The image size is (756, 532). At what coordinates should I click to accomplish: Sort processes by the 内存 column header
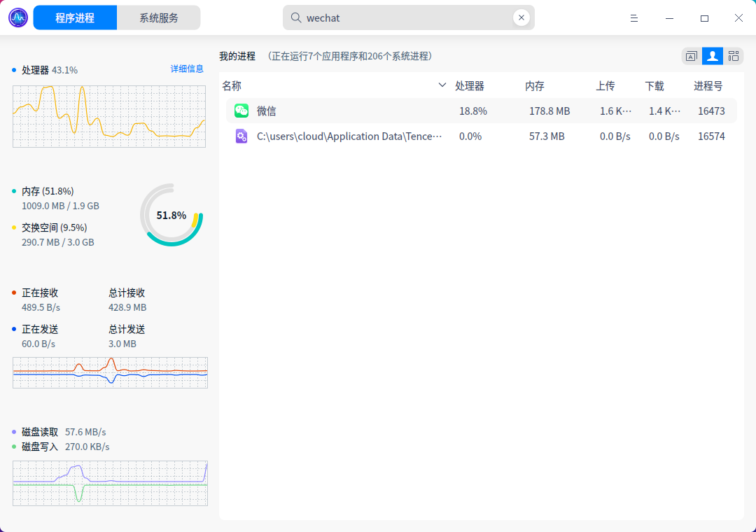tap(534, 85)
